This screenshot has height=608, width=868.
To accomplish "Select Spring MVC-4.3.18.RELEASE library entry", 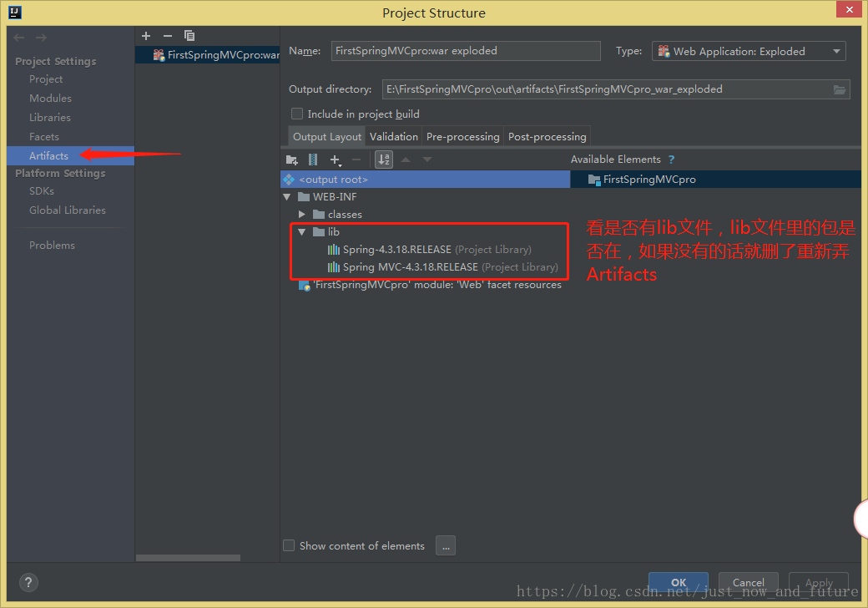I will [425, 267].
